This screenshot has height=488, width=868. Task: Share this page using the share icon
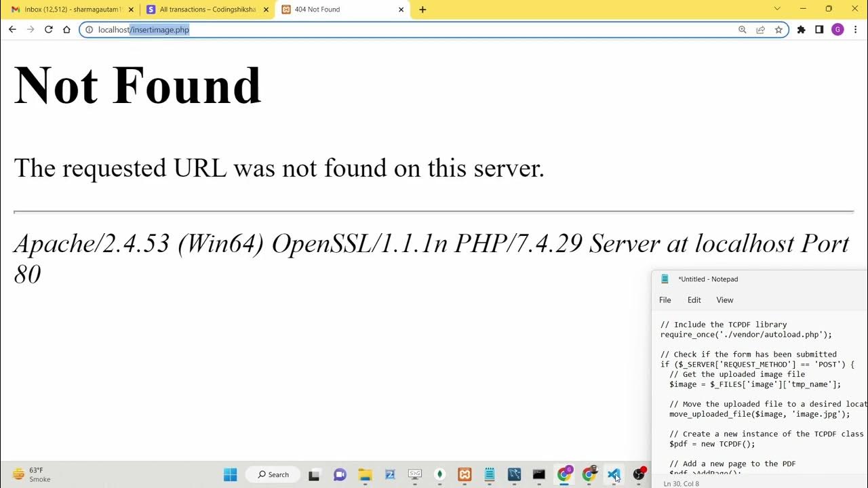[761, 30]
